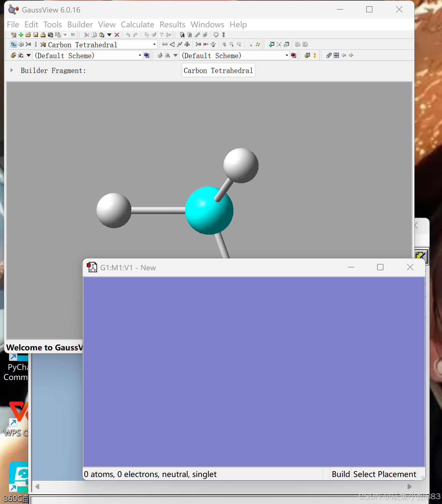Screen dimensions: 442x504
Task: Select the rubber band selection tool
Action: tap(231, 44)
